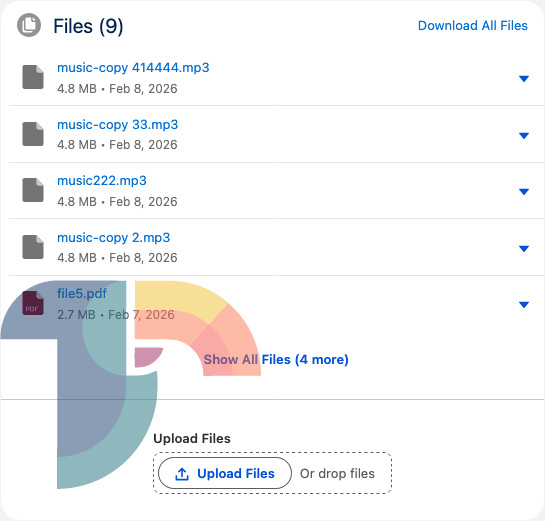Click the upload arrow icon
The height and width of the screenshot is (521, 545).
click(182, 474)
